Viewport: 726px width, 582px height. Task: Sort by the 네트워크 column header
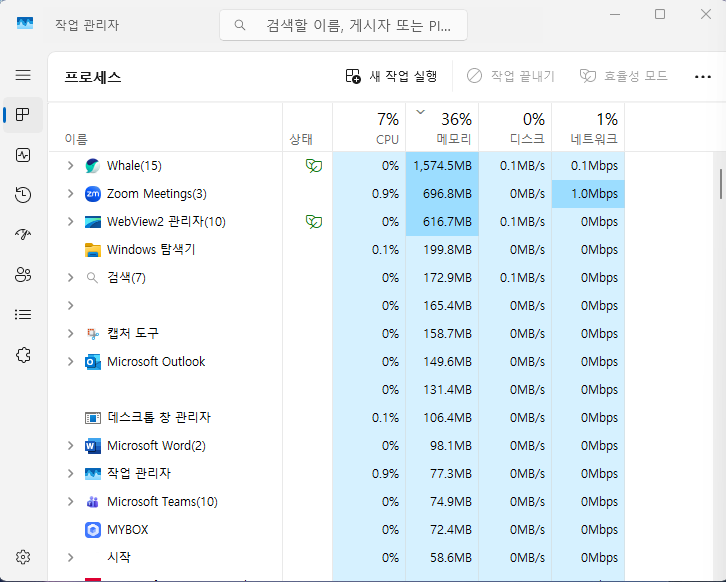click(x=588, y=127)
